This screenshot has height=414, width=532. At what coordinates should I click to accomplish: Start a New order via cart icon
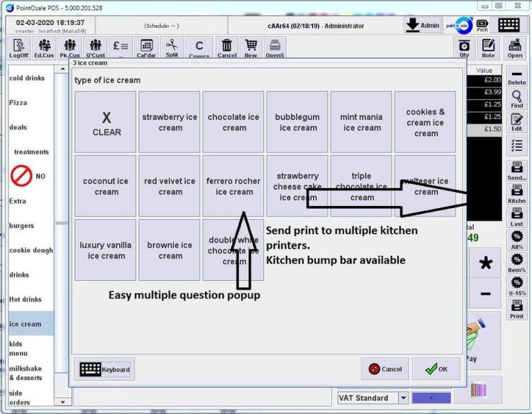tap(251, 48)
